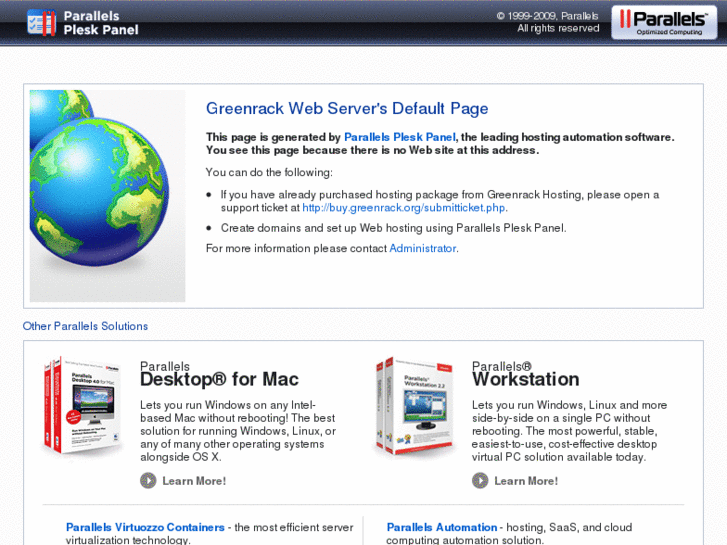Click the Desktop for Mac product box image

(x=82, y=405)
